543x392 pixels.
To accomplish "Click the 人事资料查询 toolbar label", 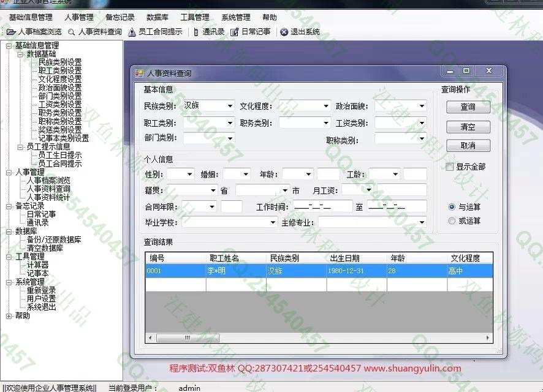I will click(x=100, y=32).
